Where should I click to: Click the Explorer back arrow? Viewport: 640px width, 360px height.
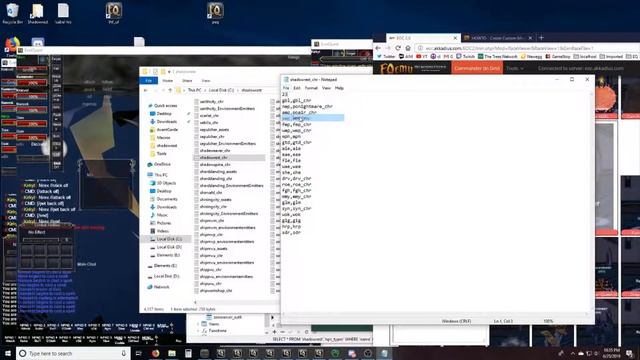[x=146, y=90]
